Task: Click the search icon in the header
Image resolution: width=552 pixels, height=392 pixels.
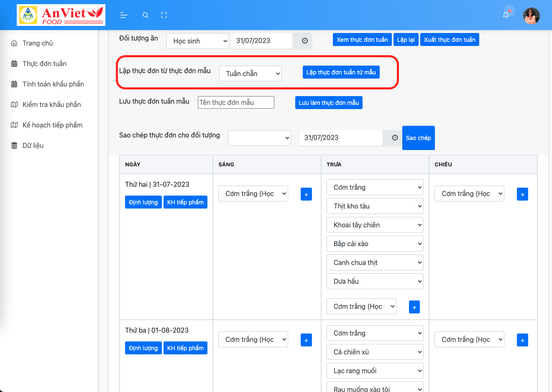Action: point(146,15)
